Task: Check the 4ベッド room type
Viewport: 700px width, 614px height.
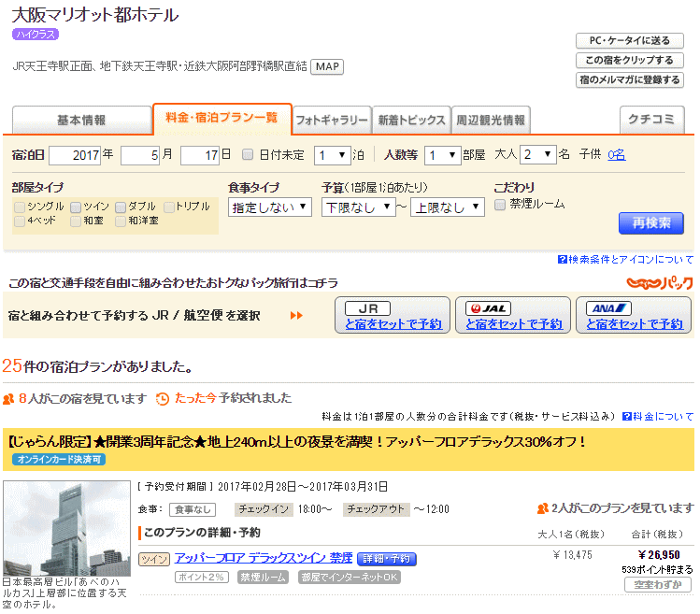Action: pos(20,221)
